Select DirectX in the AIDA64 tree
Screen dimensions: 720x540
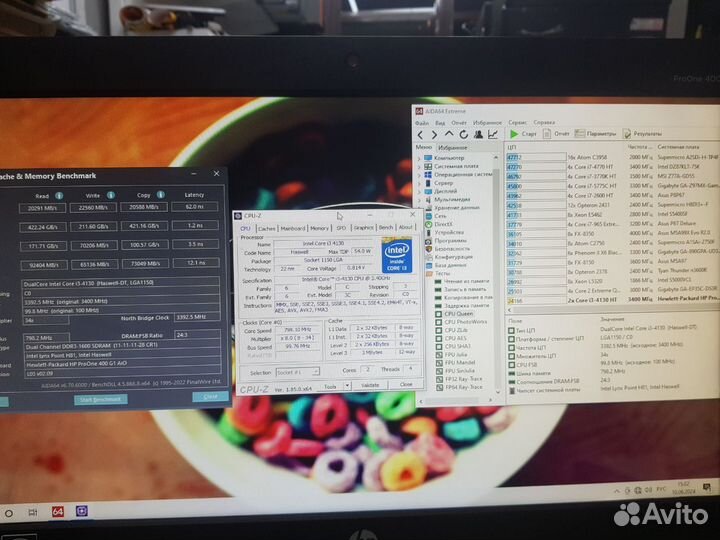coord(438,224)
